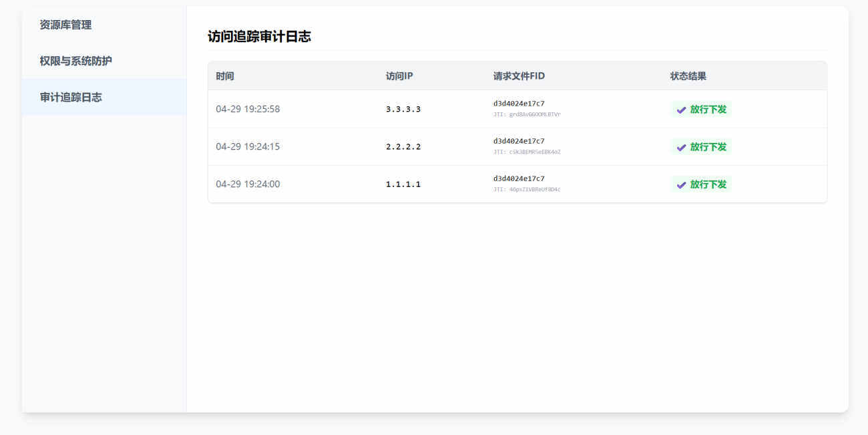This screenshot has width=868, height=435.
Task: Click the checkmark icon in the 1.1.1.1 row
Action: pos(681,184)
